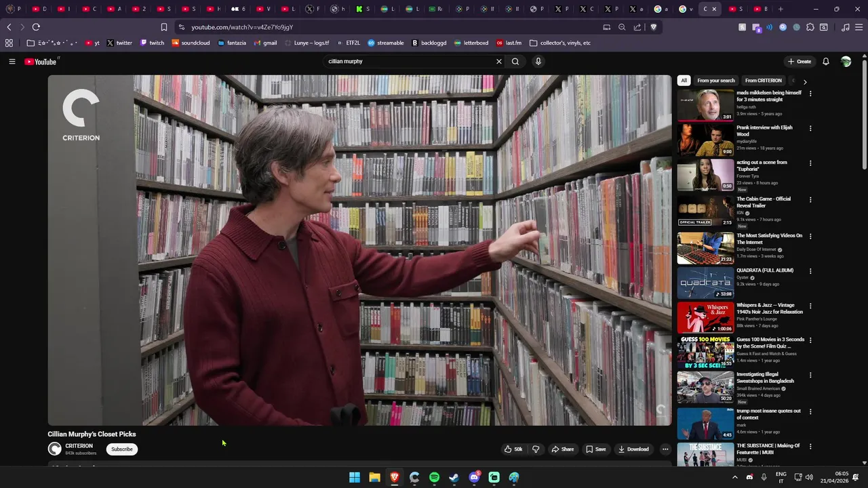
Task: Open the collector's, vinyls, etc bookmark folder
Action: point(560,43)
